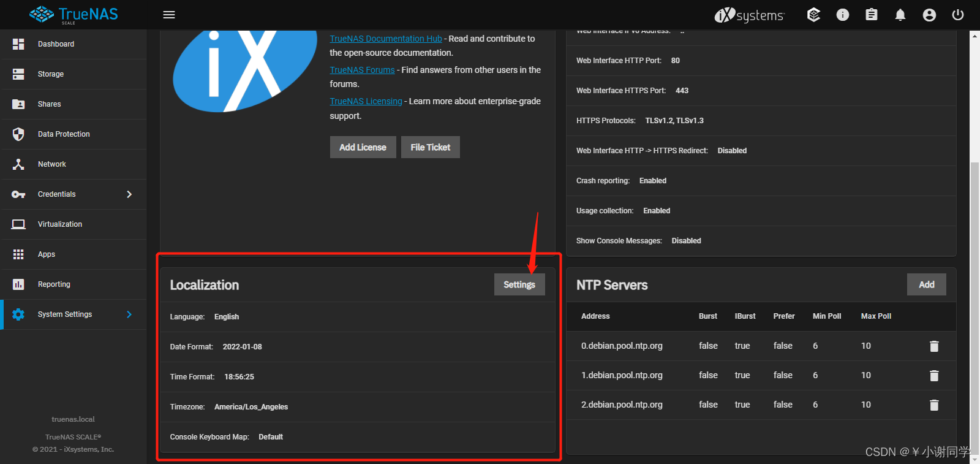The width and height of the screenshot is (980, 464).
Task: Delete the 2.debian.pool.ntp.org server
Action: (x=934, y=405)
